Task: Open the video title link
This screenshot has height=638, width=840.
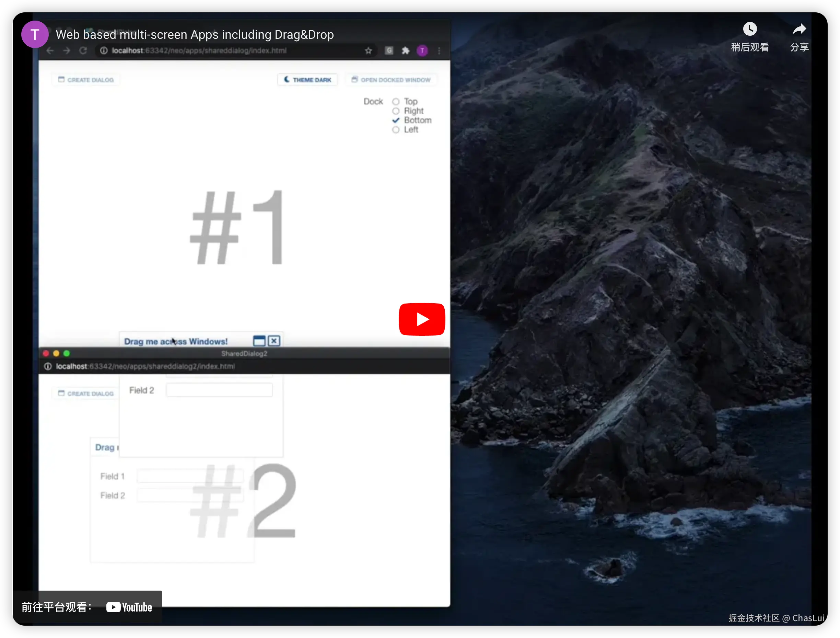Action: click(195, 35)
